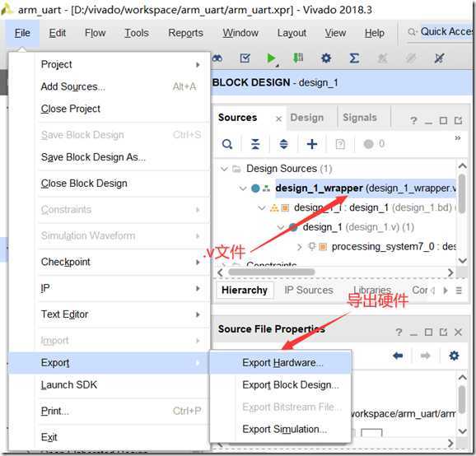Select the Hierarchy tab
The image size is (476, 456).
click(245, 291)
